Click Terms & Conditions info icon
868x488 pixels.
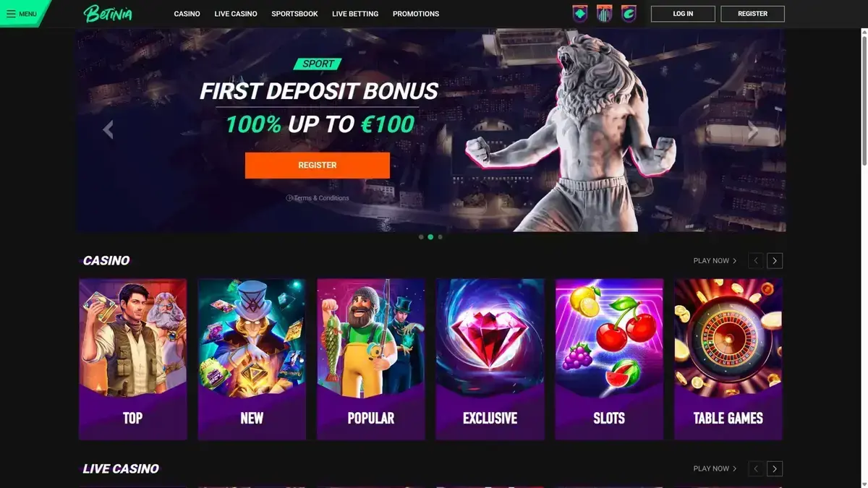point(289,198)
